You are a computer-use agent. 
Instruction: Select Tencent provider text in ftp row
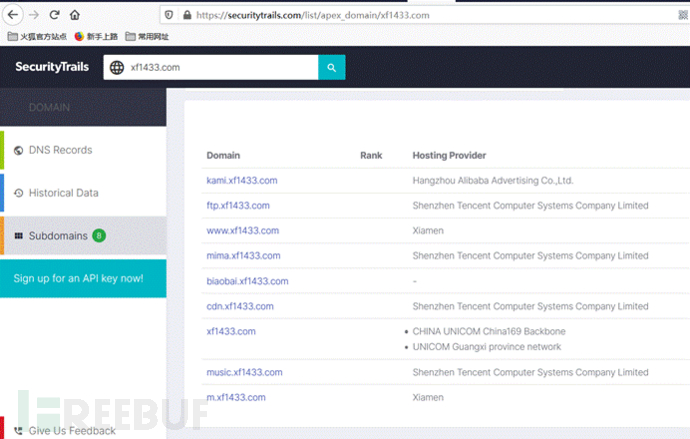click(x=530, y=205)
